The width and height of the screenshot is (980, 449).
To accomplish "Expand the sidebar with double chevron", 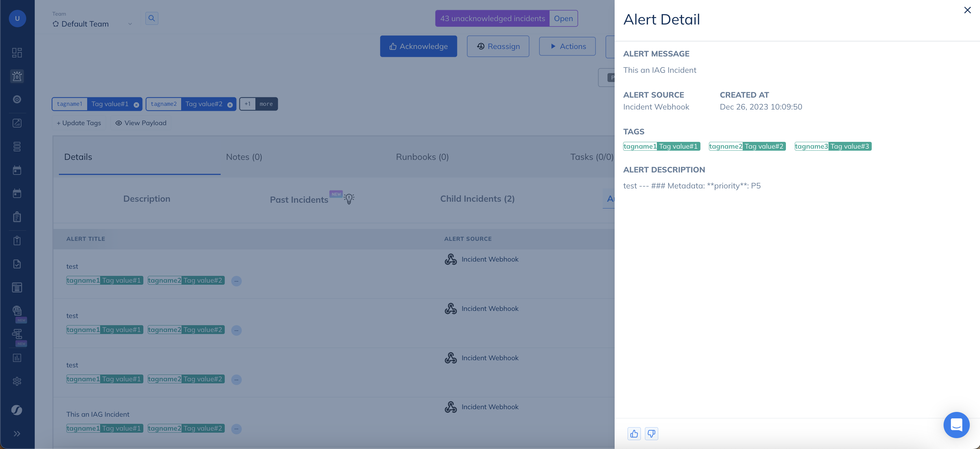I will pos(17,434).
